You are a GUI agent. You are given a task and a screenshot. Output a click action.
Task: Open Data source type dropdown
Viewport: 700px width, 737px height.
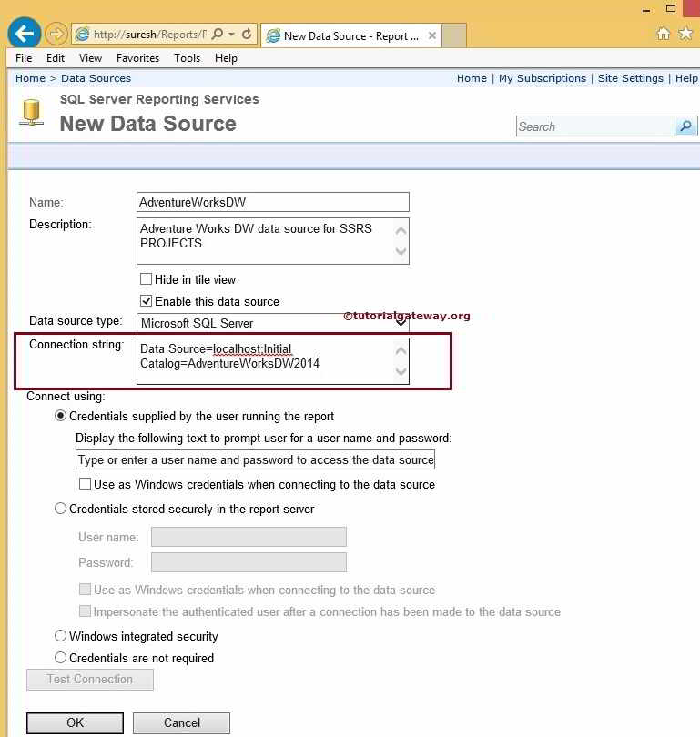[273, 323]
